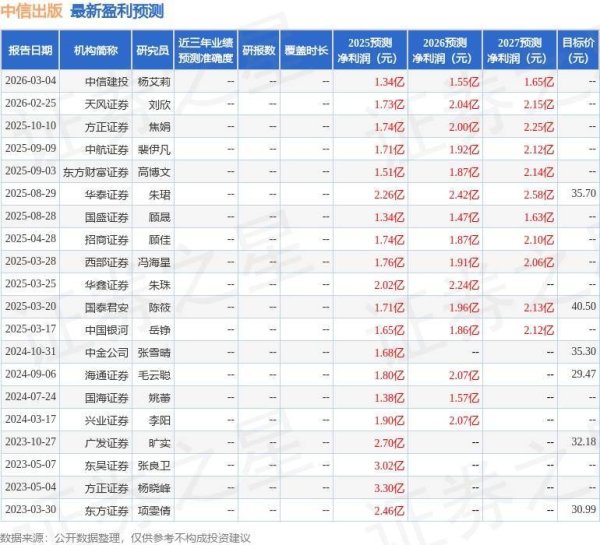Select the 报告日期 column header
The width and height of the screenshot is (600, 545).
[x=30, y=50]
